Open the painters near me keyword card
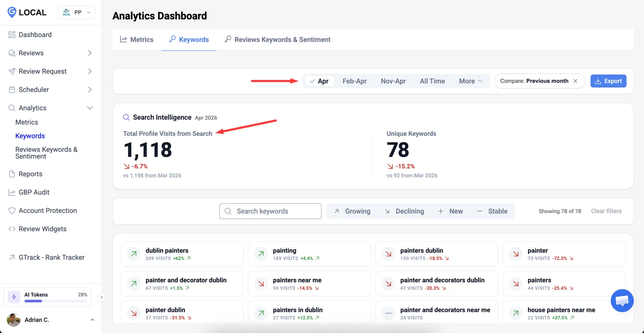Screen dimensions: 644x333 point(309,284)
